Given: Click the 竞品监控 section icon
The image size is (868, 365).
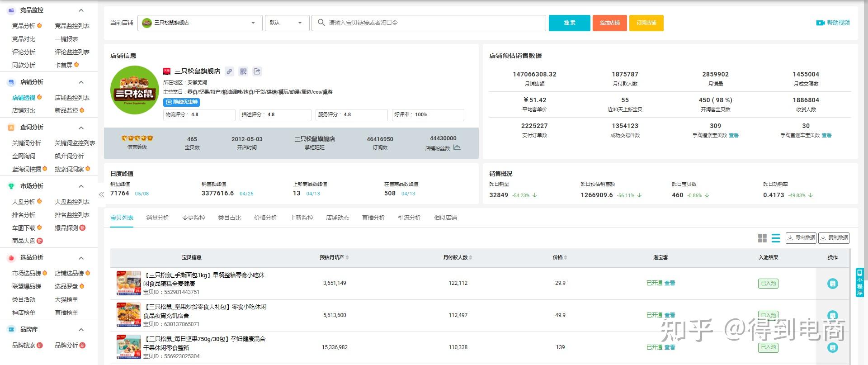Looking at the screenshot, I should pos(11,10).
